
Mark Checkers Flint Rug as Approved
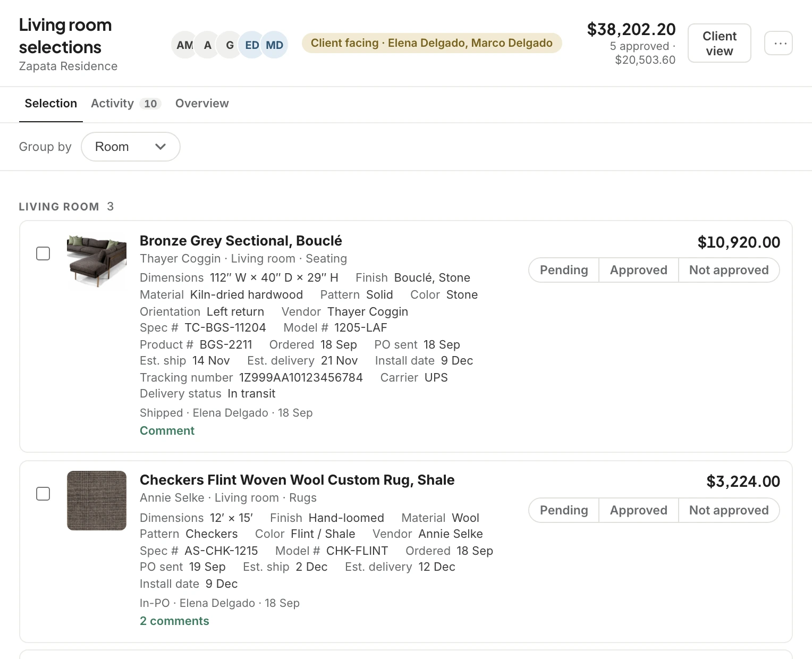pos(639,510)
